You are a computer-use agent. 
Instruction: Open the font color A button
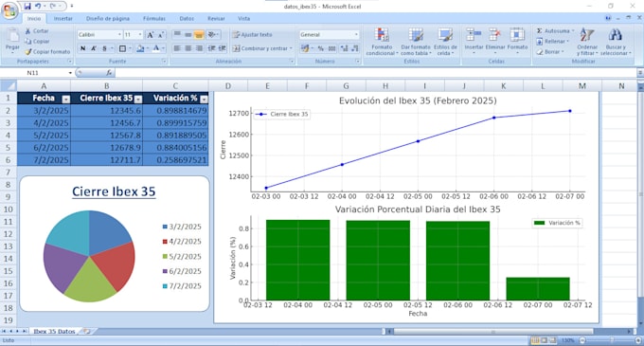(x=156, y=48)
